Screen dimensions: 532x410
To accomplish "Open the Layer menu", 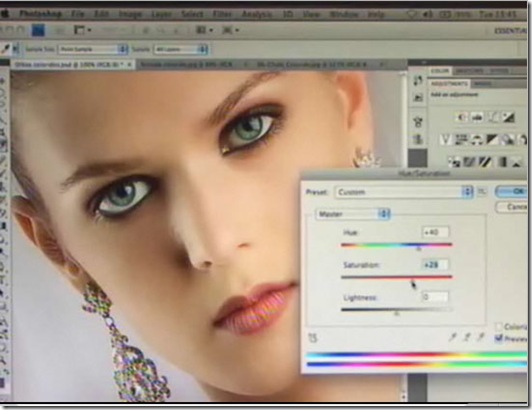I will [x=162, y=15].
